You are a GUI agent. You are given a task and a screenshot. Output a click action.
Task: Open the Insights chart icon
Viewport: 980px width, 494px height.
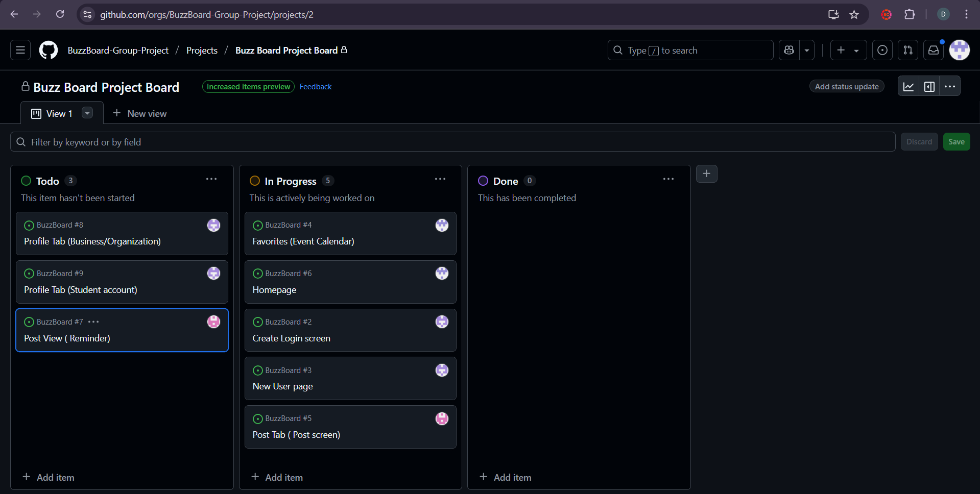(909, 86)
